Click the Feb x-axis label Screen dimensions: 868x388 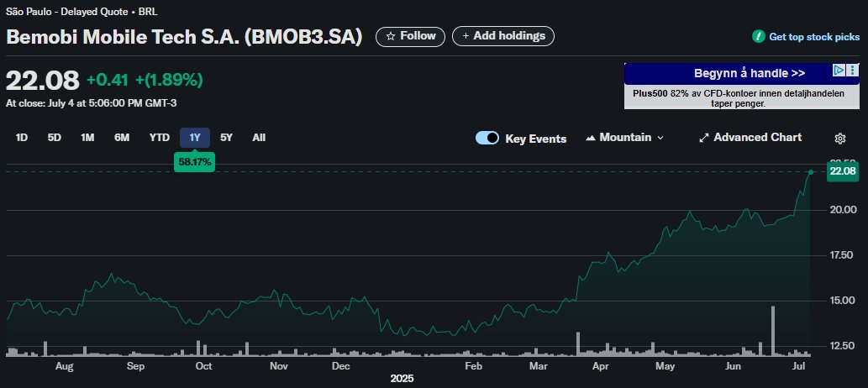coord(473,366)
